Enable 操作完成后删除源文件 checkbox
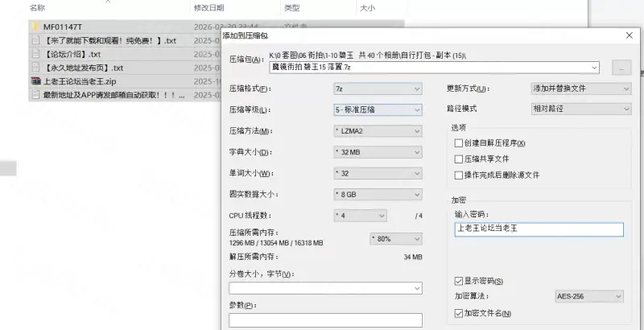The width and height of the screenshot is (644, 330). point(459,175)
